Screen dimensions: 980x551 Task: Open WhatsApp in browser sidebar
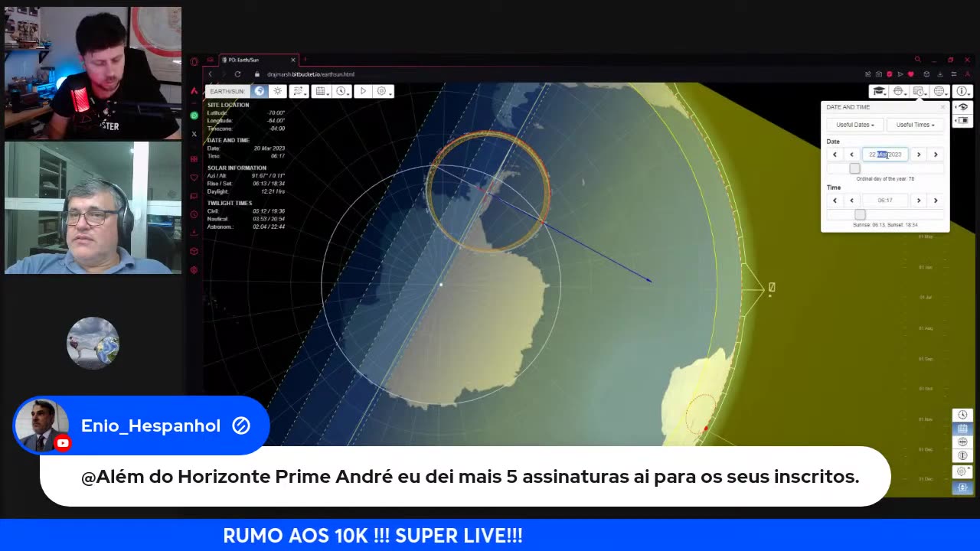pyautogui.click(x=194, y=116)
